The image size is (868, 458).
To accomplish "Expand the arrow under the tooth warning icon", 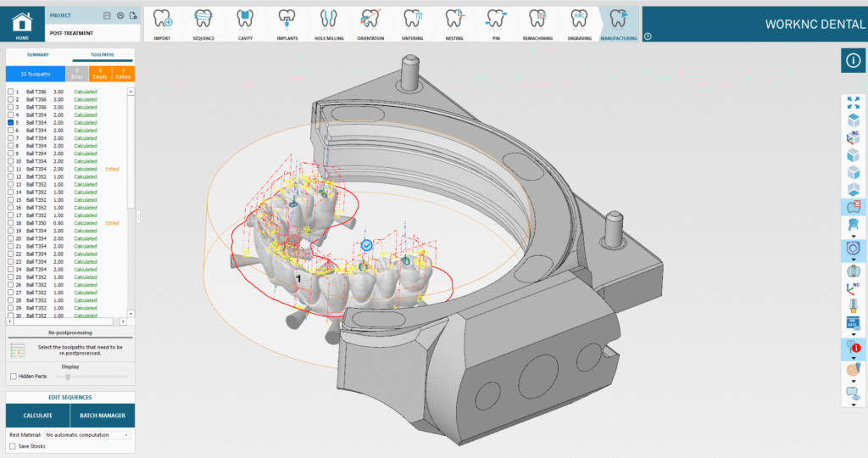I will [x=853, y=358].
